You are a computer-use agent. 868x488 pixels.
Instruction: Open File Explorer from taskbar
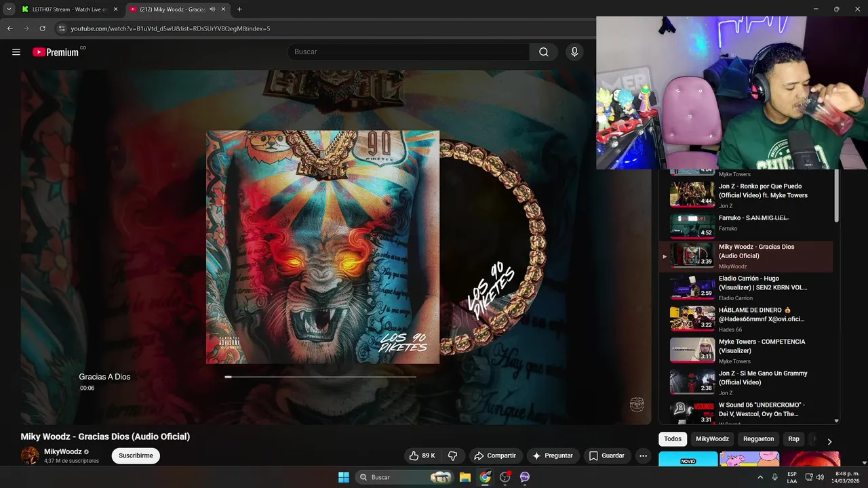point(465,477)
